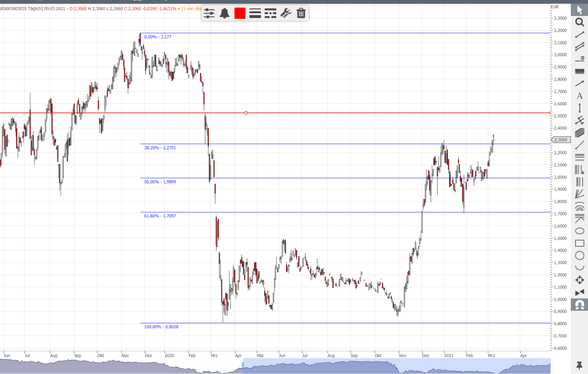Image resolution: width=588 pixels, height=374 pixels.
Task: Select the arc drawing tool
Action: 579,268
